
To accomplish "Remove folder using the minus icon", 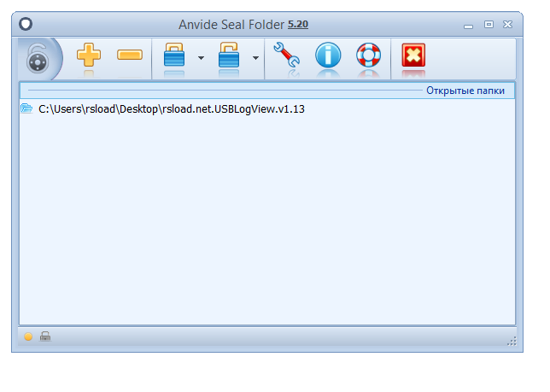I will (130, 55).
